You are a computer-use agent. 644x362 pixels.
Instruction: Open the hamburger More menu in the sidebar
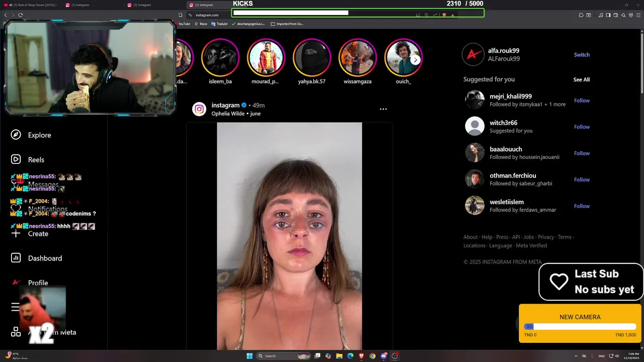pos(16,307)
